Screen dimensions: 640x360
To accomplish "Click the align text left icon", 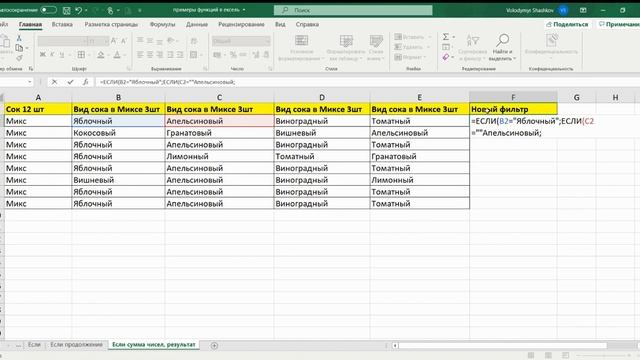I will 140,54.
